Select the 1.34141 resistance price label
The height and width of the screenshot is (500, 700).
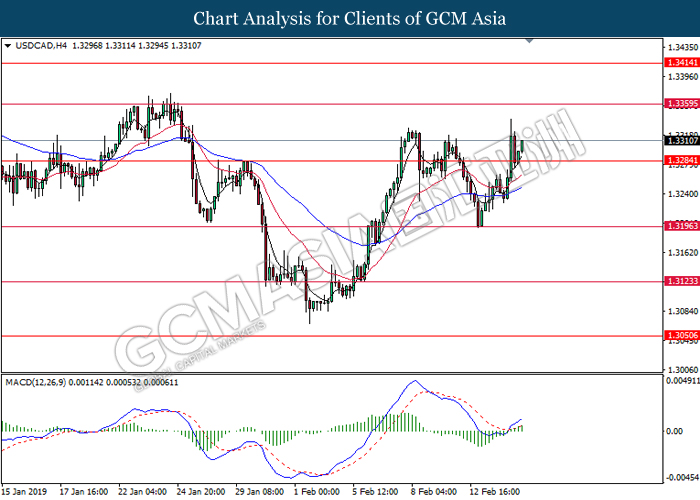682,62
